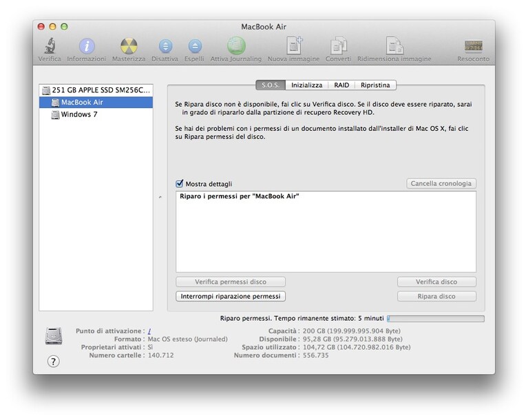This screenshot has height=420, width=528.
Task: Click the Cancella cronologia button
Action: pos(441,184)
